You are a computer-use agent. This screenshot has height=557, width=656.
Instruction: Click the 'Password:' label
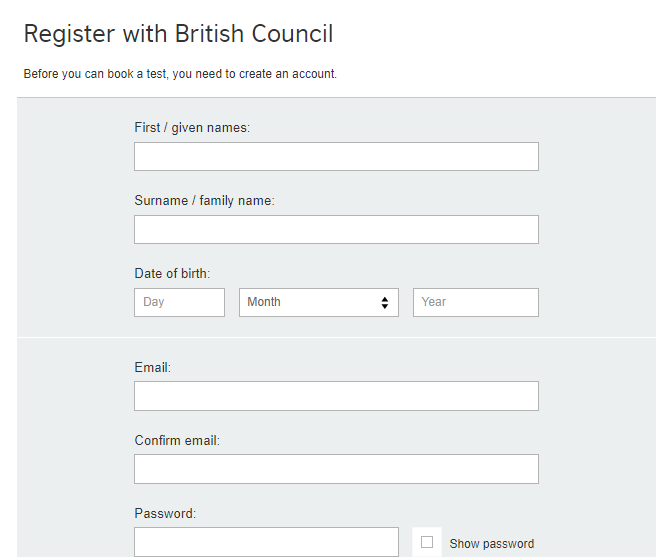click(x=165, y=514)
